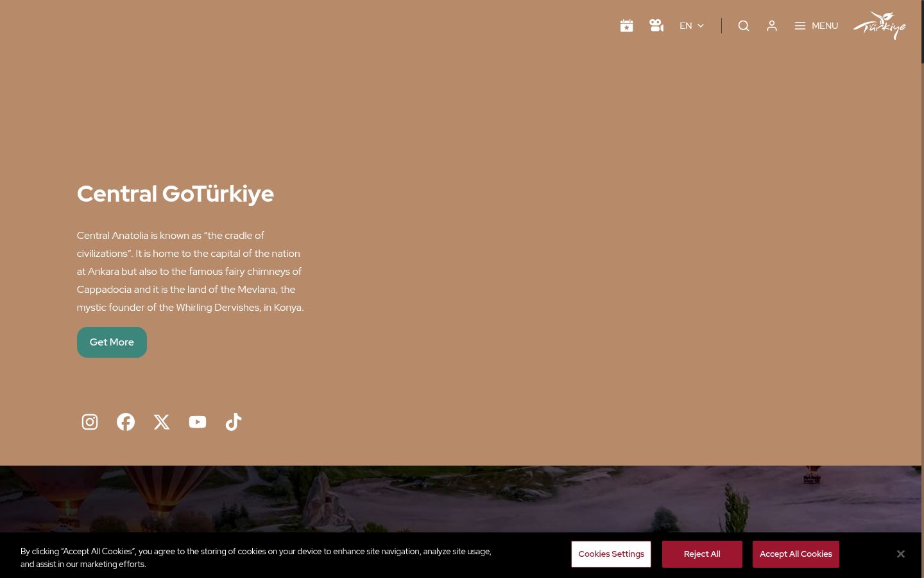Click the Central GoTürkiye heading
Image resolution: width=924 pixels, height=578 pixels.
point(175,194)
